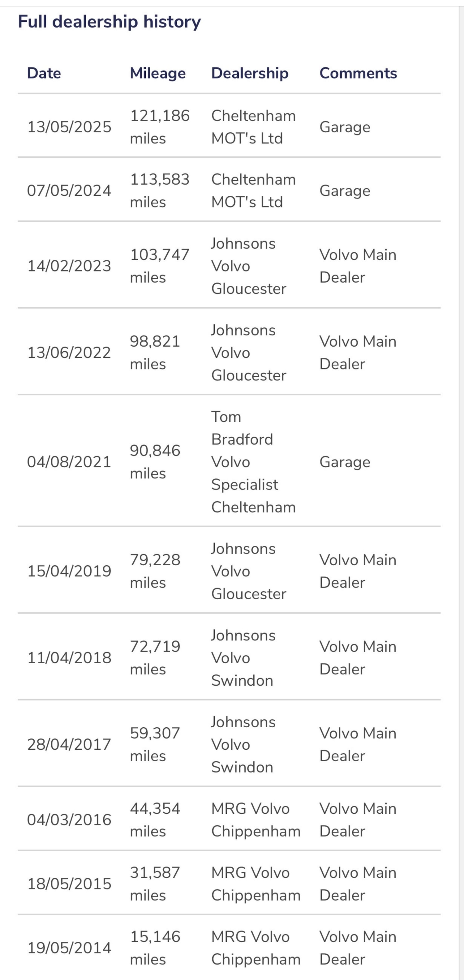Click Volvo Main Dealer in the 19/05/2014 row

pyautogui.click(x=358, y=947)
